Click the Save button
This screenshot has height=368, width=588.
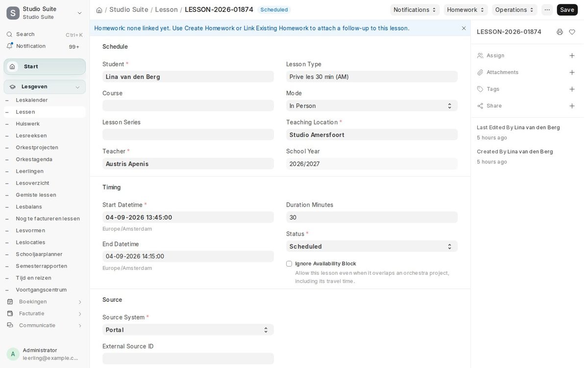567,10
